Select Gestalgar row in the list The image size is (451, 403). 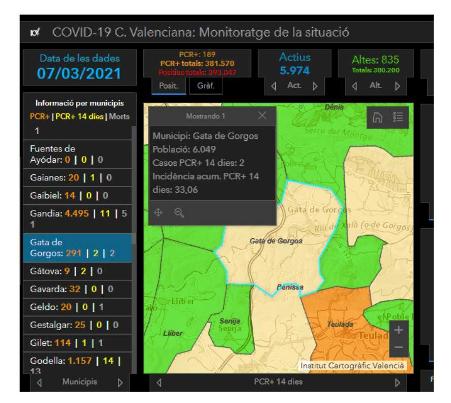point(78,325)
